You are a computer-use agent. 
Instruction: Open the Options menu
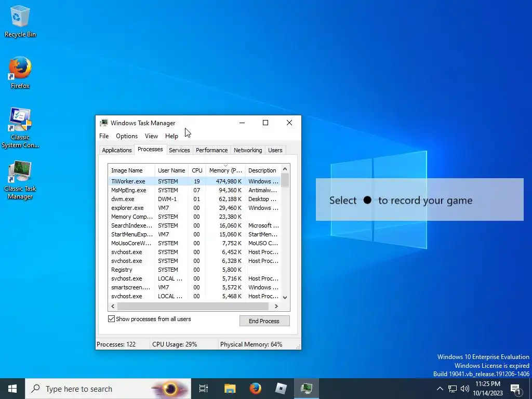127,136
